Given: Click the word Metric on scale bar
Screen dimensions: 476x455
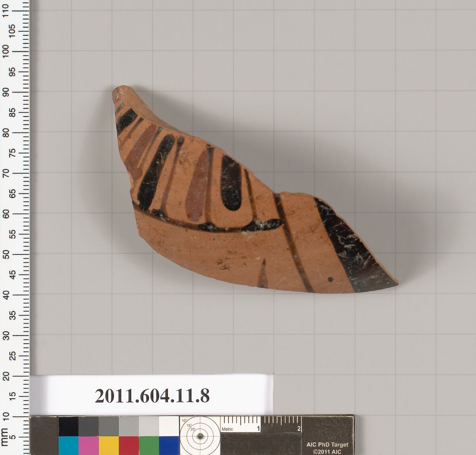Looking at the screenshot, I should [227, 429].
